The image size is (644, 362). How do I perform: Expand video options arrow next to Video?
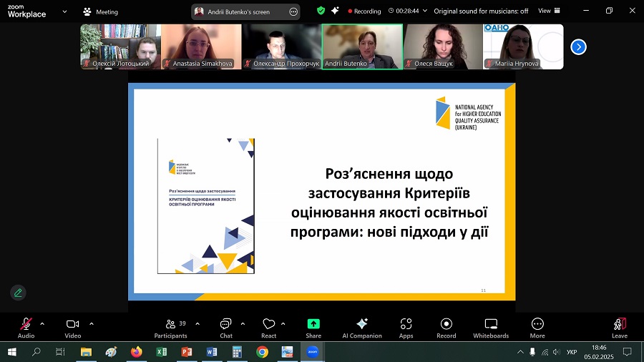tap(92, 323)
